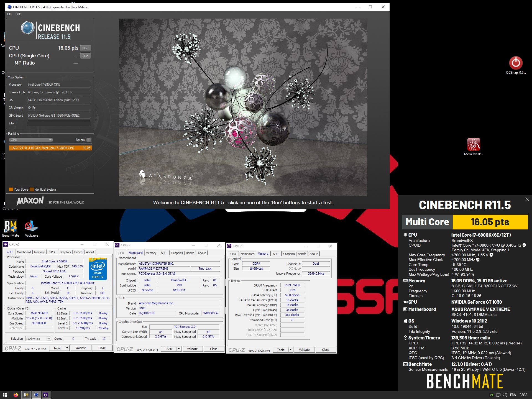Click the Your Score orange legend swatch
The width and height of the screenshot is (532, 399).
(x=11, y=190)
